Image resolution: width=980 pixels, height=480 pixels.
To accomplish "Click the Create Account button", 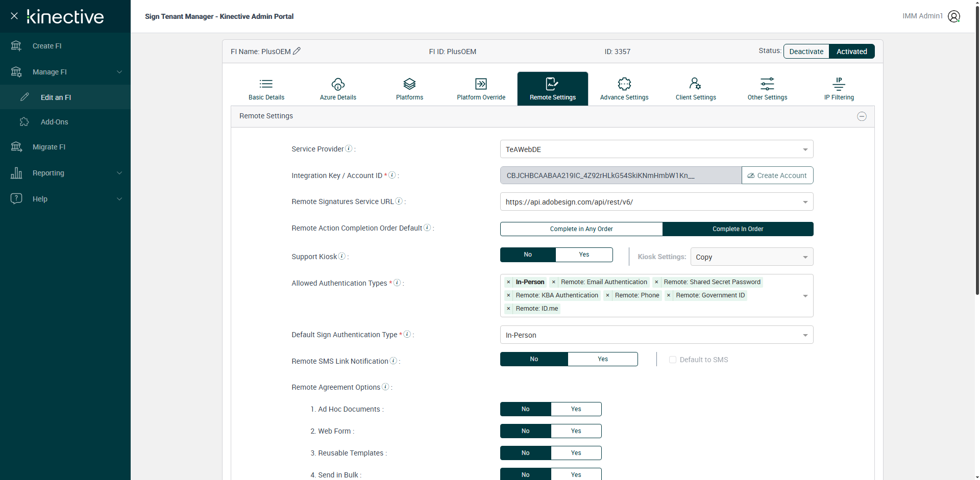I will (x=777, y=175).
